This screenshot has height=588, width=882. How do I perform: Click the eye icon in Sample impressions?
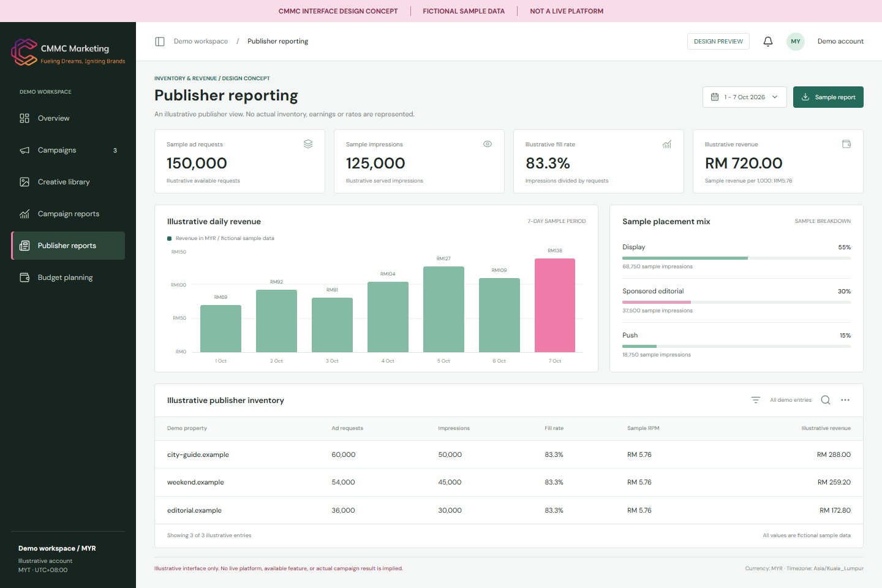click(x=488, y=144)
